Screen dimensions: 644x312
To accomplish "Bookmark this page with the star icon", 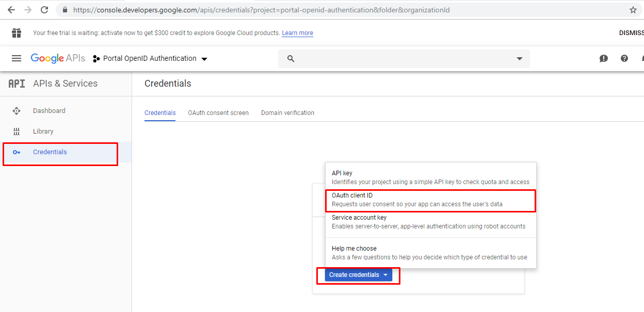I will click(x=633, y=10).
